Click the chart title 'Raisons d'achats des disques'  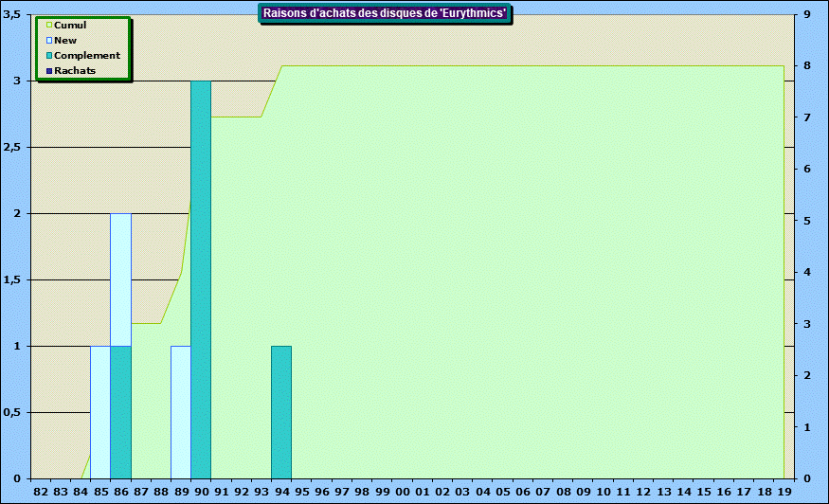(x=385, y=13)
